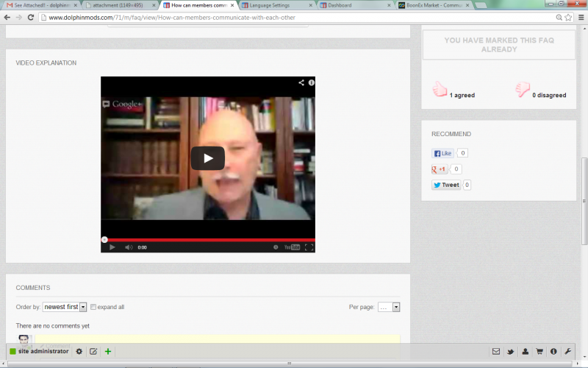Image resolution: width=588 pixels, height=368 pixels.
Task: Open the Chrome menu icon
Action: 581,17
